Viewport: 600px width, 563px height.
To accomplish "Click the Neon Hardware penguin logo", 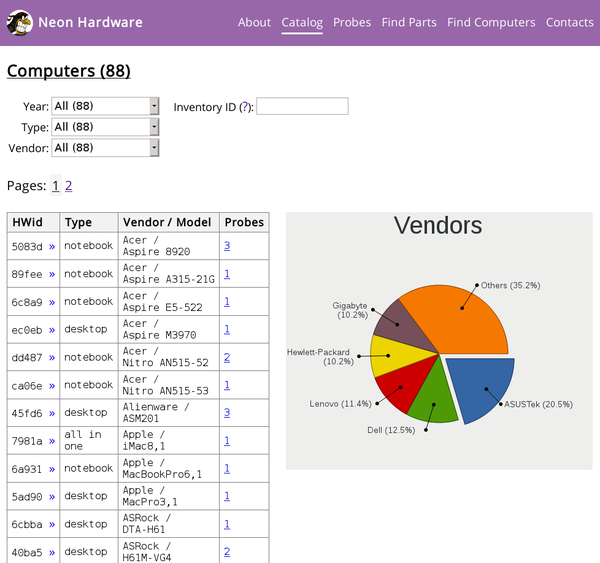I will pyautogui.click(x=19, y=22).
